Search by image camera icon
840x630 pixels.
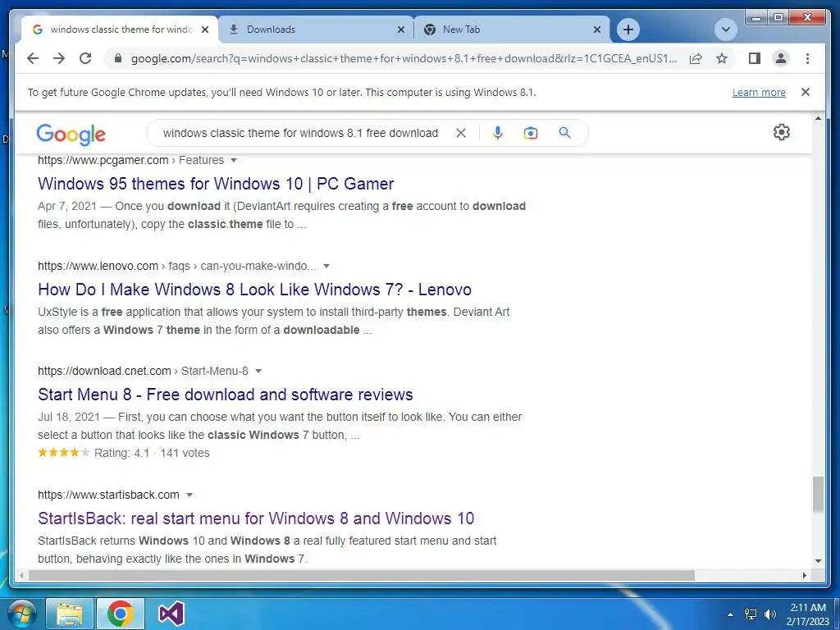531,133
